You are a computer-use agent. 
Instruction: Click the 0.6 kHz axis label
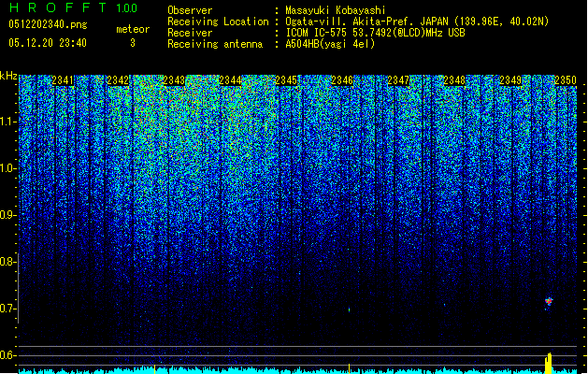pyautogui.click(x=7, y=355)
